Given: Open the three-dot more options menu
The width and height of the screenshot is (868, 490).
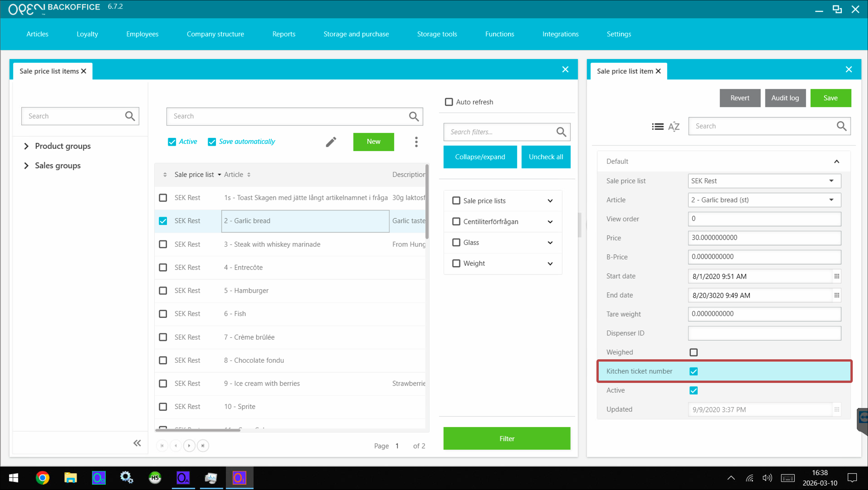Looking at the screenshot, I should [416, 142].
